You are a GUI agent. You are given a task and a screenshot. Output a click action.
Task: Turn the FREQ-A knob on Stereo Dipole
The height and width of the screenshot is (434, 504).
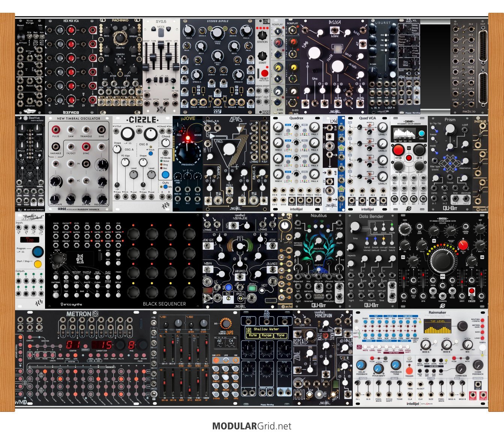click(190, 30)
